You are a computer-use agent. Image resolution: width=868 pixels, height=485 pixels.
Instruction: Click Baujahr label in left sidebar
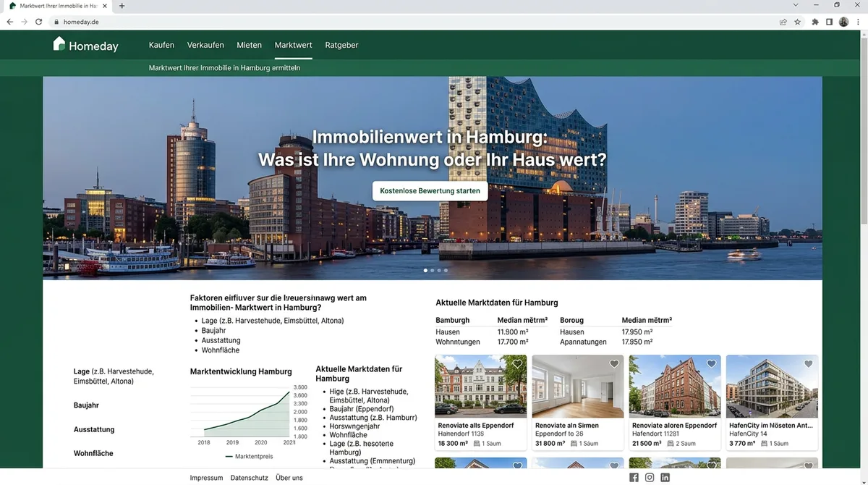[86, 405]
